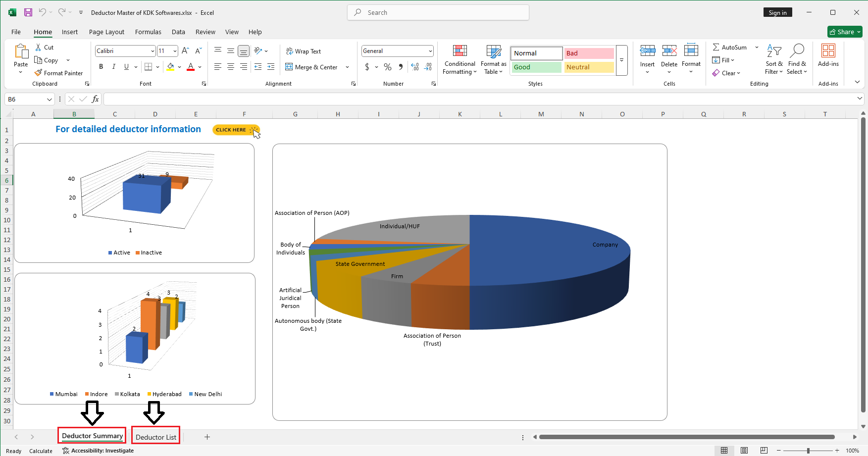This screenshot has height=456, width=868.
Task: Increase decimal places
Action: point(415,67)
